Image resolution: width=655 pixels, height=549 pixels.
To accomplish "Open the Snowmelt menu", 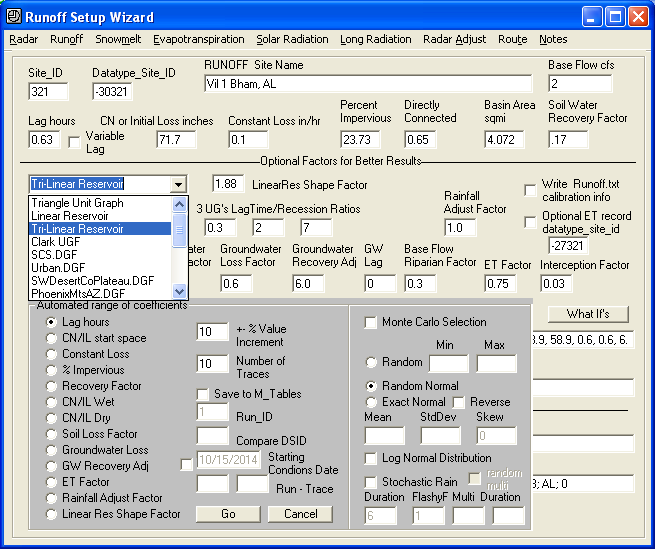I will 118,40.
